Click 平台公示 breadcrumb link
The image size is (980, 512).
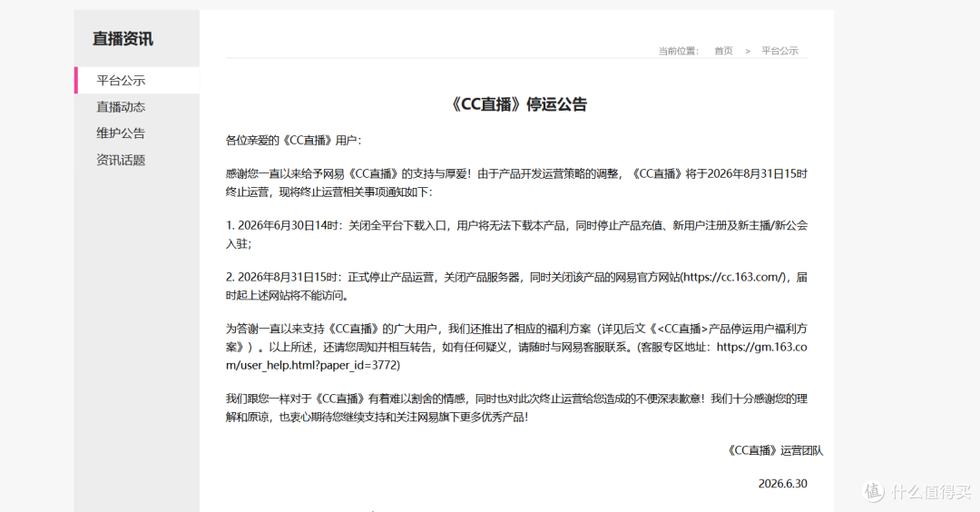click(x=779, y=51)
